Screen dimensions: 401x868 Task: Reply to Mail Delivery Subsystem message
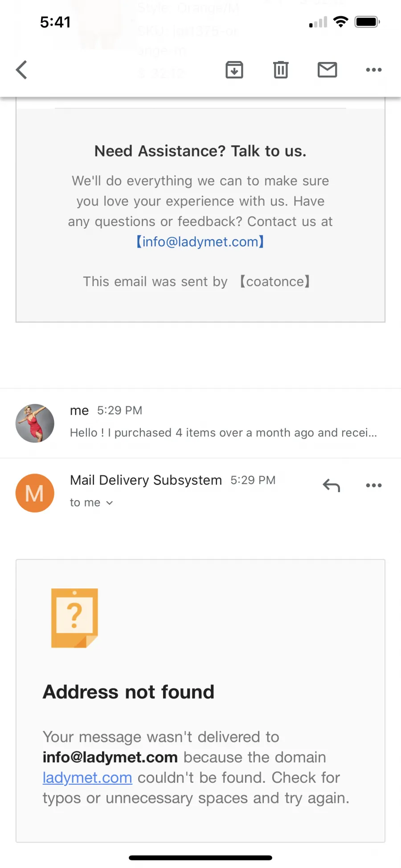click(x=331, y=485)
